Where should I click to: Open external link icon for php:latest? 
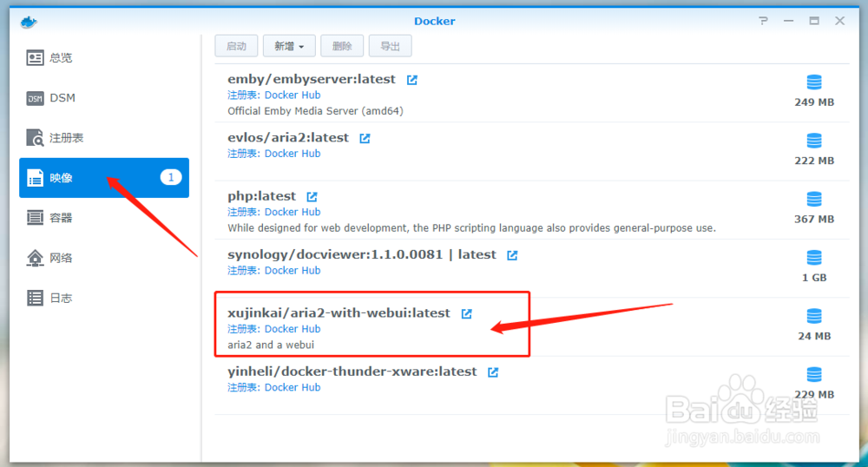point(312,196)
